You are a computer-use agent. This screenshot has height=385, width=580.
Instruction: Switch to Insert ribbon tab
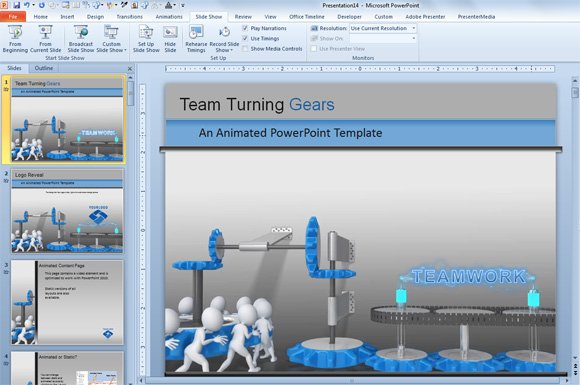(x=67, y=17)
